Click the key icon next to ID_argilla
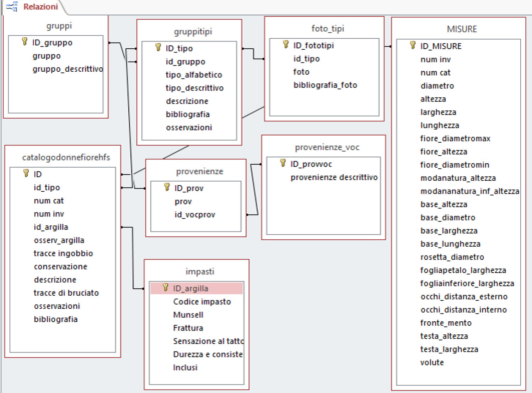The image size is (532, 393). pos(166,288)
